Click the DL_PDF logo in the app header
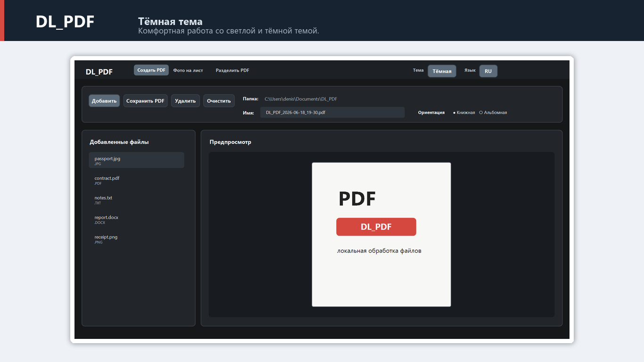 point(99,72)
